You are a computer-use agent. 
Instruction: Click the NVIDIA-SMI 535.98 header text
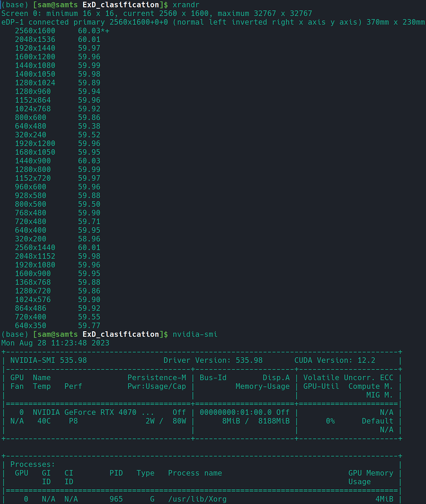point(42,360)
